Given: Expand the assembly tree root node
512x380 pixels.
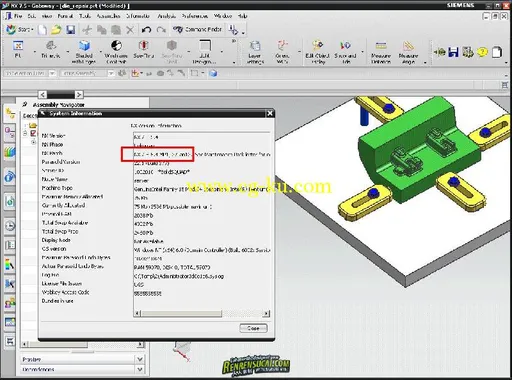Looking at the screenshot, I should click(x=25, y=133).
